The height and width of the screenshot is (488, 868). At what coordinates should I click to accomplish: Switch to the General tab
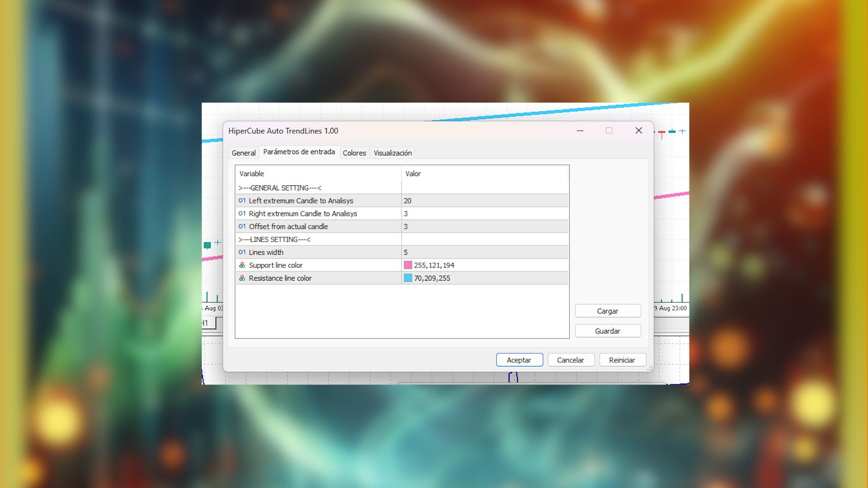(243, 153)
